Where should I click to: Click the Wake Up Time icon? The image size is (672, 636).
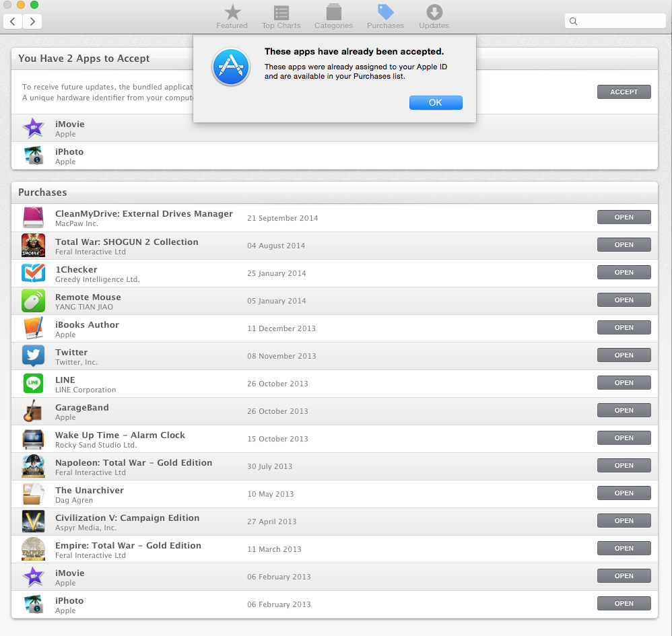click(x=34, y=439)
